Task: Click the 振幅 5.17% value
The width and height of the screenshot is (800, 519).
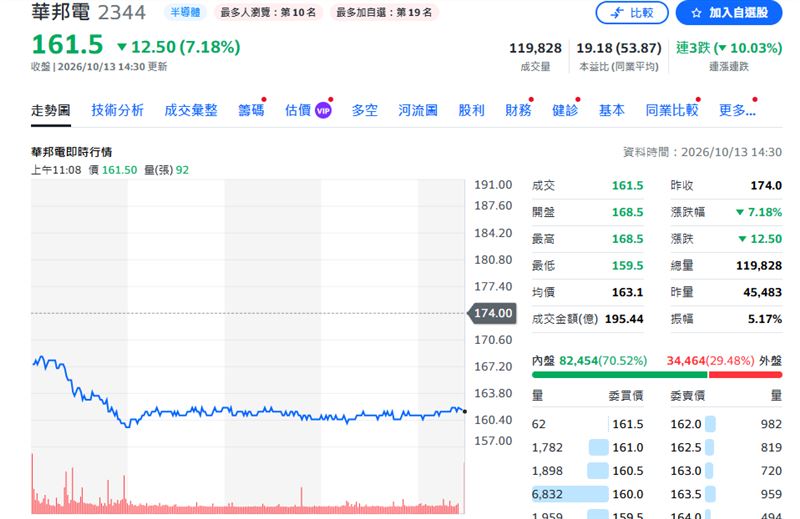Action: coord(765,319)
